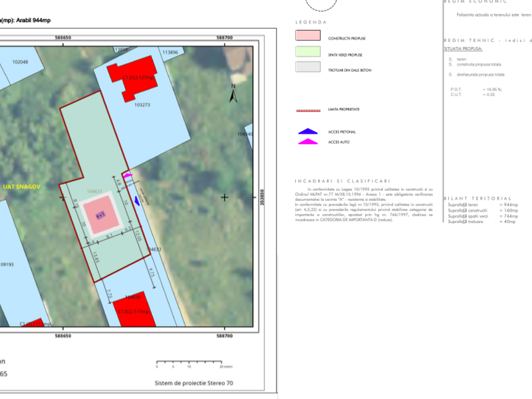Click the 'C1 (CL) 117mp' building label
This screenshot has height=399, width=532.
(134, 311)
